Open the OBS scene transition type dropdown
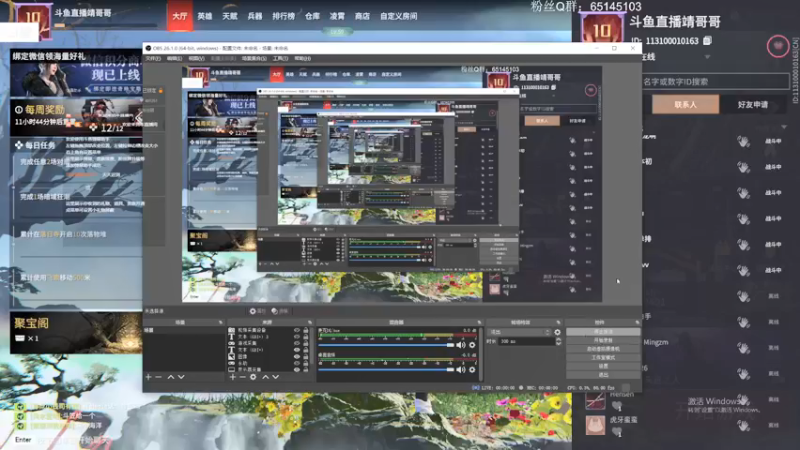 click(x=520, y=332)
